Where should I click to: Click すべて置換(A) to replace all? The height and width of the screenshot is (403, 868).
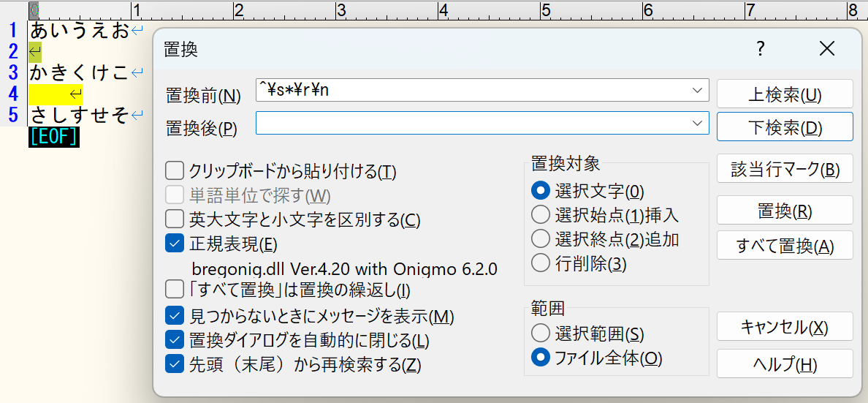(785, 246)
